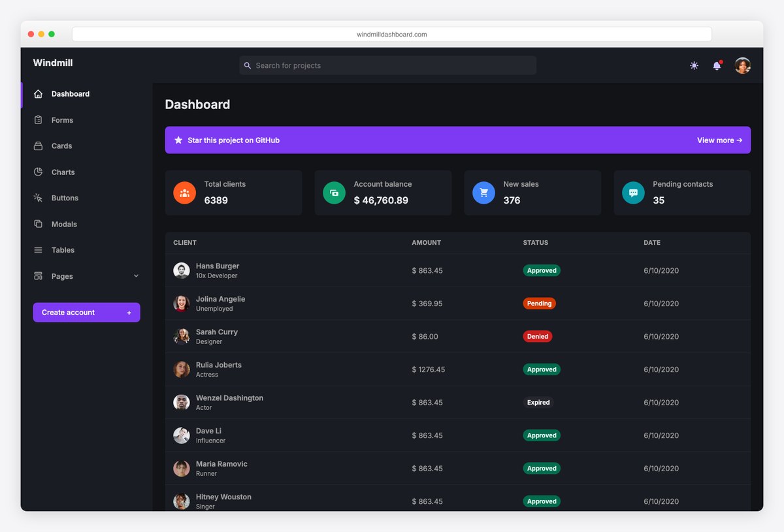Click Denied badge for Sarah Curry
This screenshot has width=784, height=532.
click(x=538, y=336)
